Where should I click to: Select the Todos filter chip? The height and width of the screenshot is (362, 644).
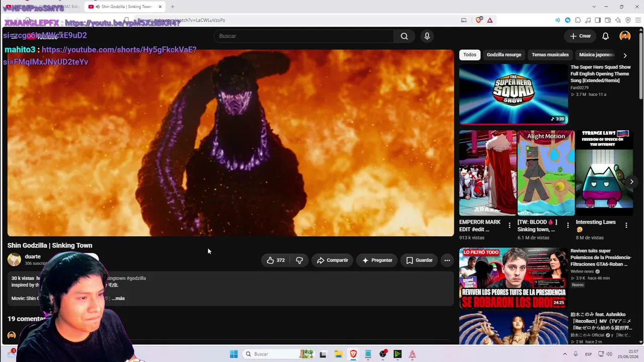[469, 55]
